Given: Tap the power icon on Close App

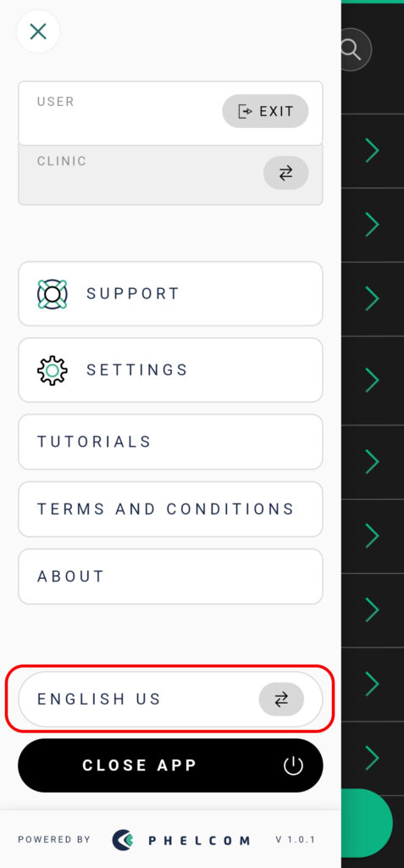Looking at the screenshot, I should point(293,766).
